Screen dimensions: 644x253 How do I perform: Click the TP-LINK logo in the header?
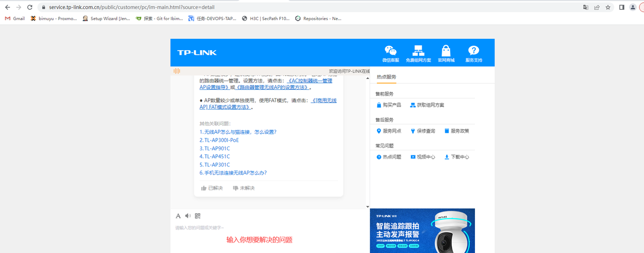[197, 52]
